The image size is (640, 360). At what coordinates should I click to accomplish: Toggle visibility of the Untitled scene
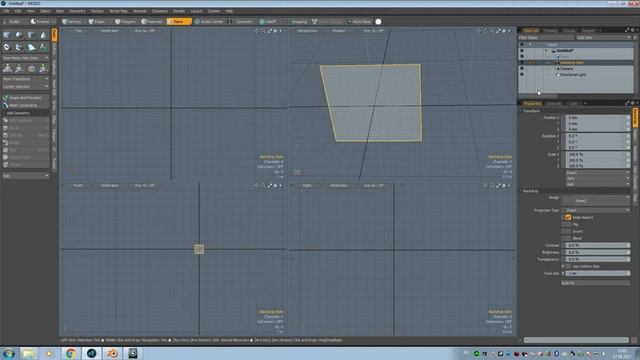click(x=522, y=51)
